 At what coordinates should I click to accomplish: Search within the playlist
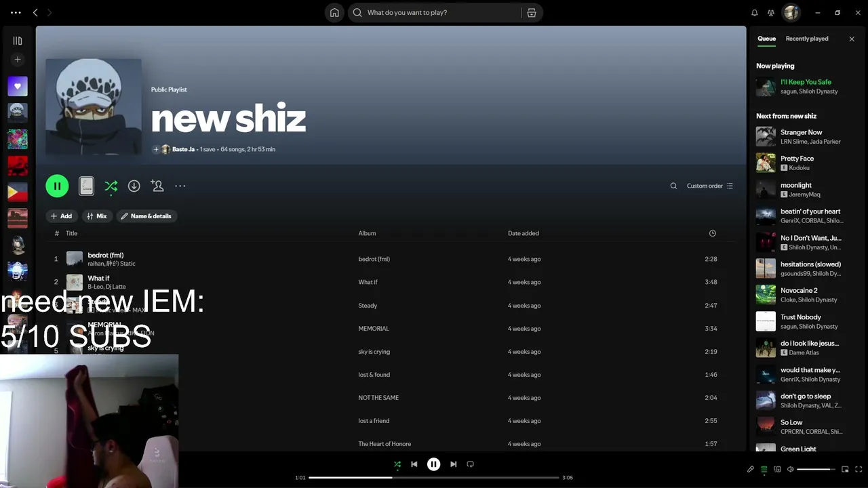click(673, 186)
